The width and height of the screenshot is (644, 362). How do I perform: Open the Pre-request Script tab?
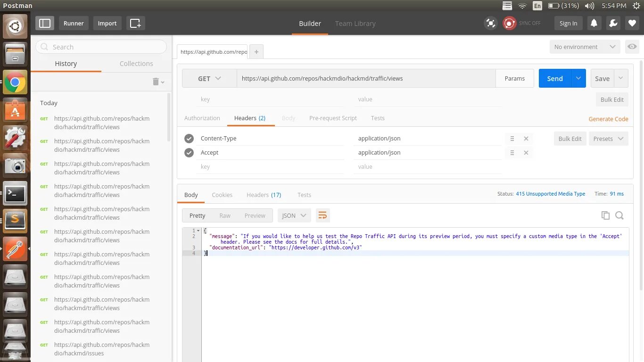tap(333, 118)
